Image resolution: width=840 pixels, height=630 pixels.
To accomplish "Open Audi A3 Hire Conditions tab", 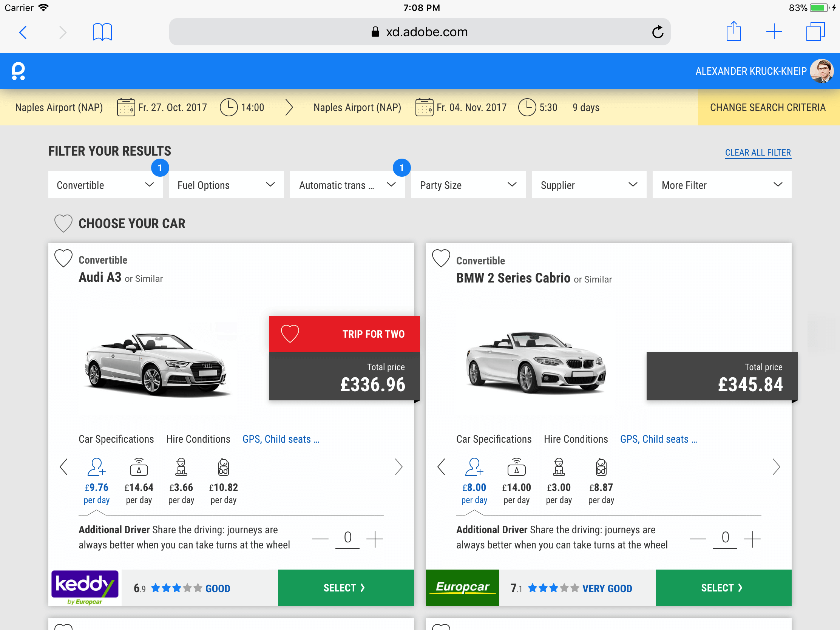I will tap(198, 439).
